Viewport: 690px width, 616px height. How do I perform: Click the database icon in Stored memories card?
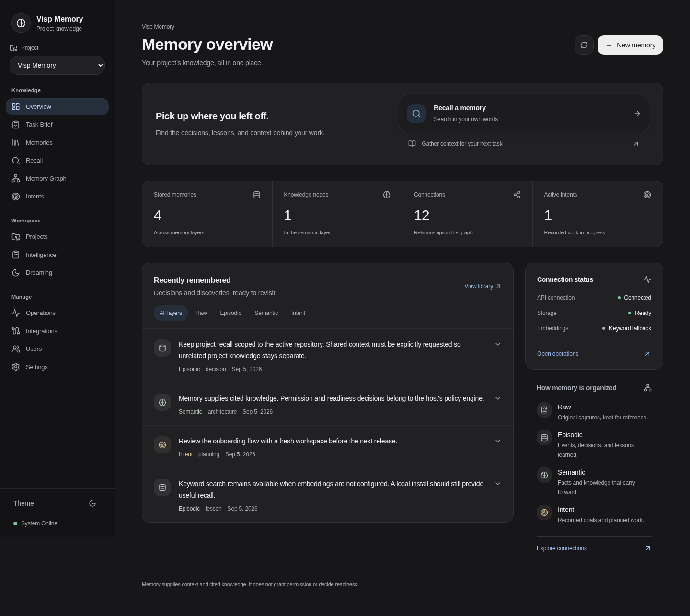point(257,195)
